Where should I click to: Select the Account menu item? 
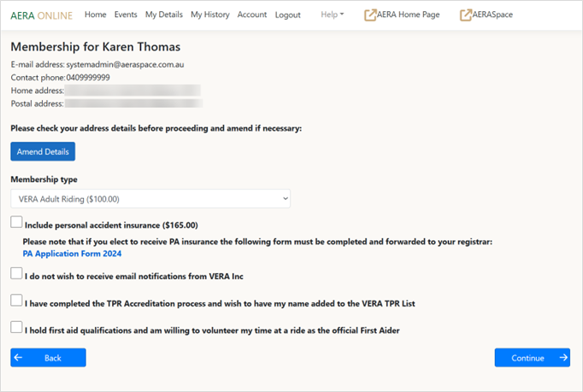252,15
